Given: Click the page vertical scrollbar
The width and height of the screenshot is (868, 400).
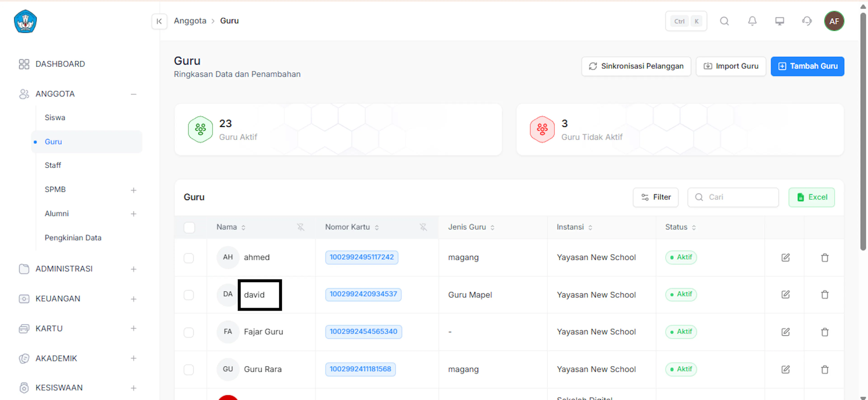Looking at the screenshot, I should pos(863,131).
